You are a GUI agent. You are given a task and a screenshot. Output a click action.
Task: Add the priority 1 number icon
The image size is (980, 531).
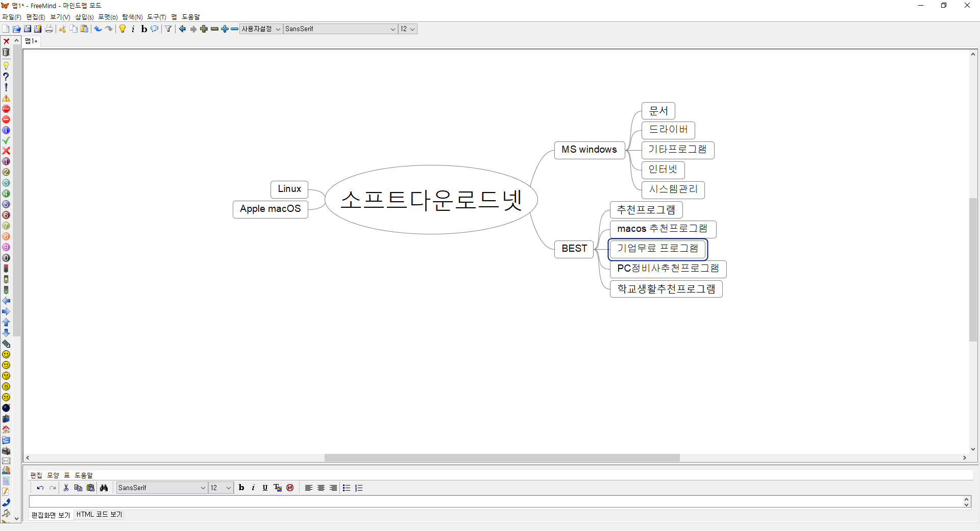point(6,162)
